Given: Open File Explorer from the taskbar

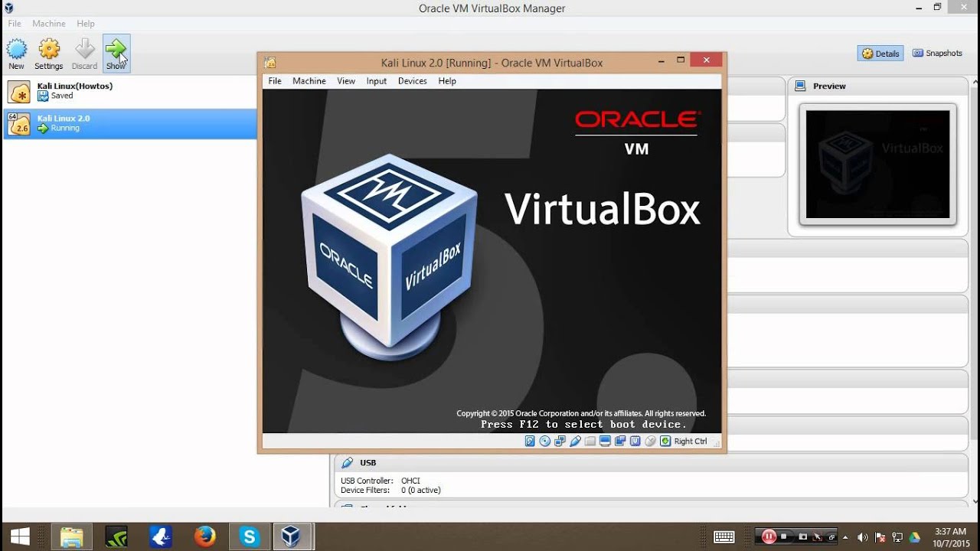Looking at the screenshot, I should pyautogui.click(x=71, y=537).
